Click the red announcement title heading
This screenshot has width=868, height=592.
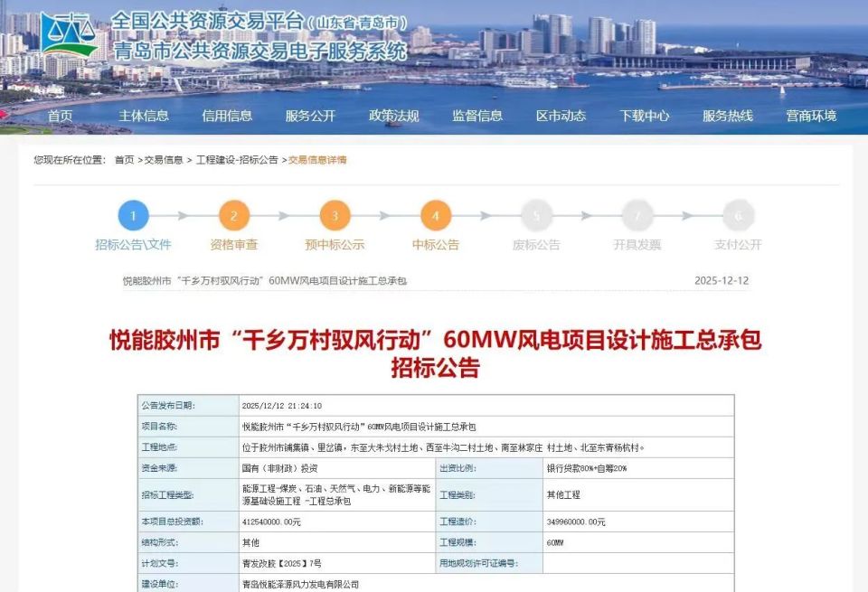(435, 353)
